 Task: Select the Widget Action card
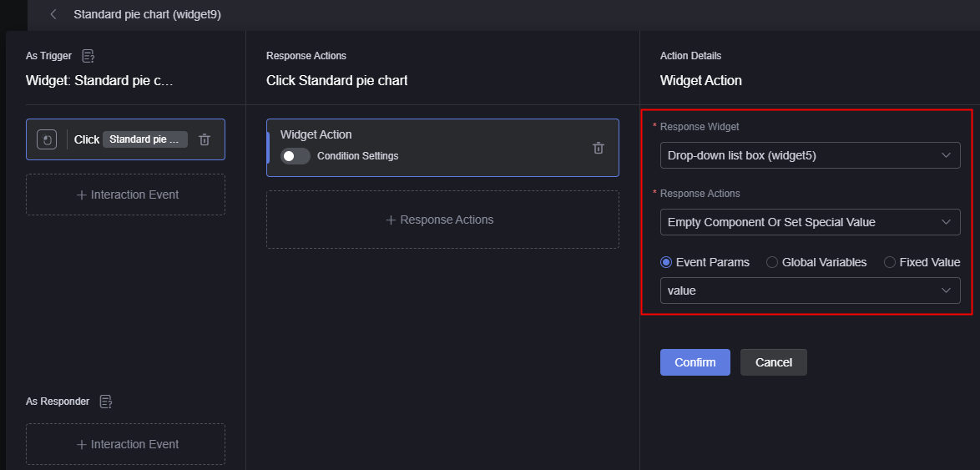442,148
